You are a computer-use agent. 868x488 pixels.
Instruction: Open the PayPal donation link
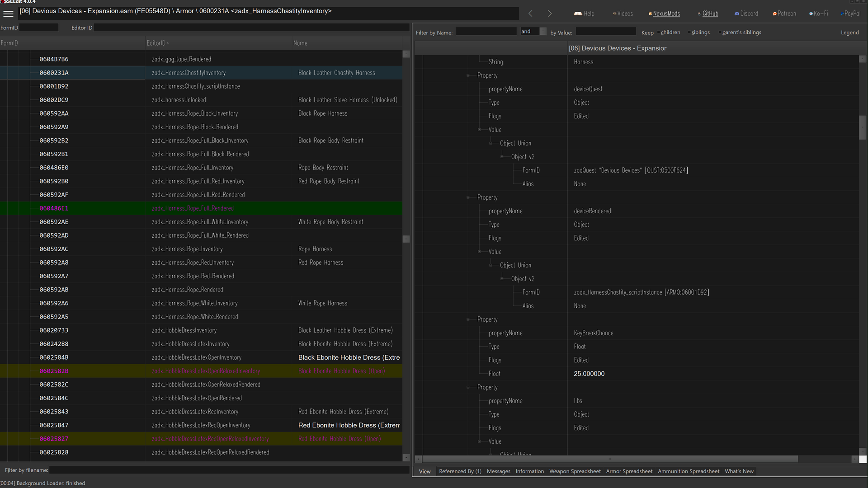coord(850,14)
